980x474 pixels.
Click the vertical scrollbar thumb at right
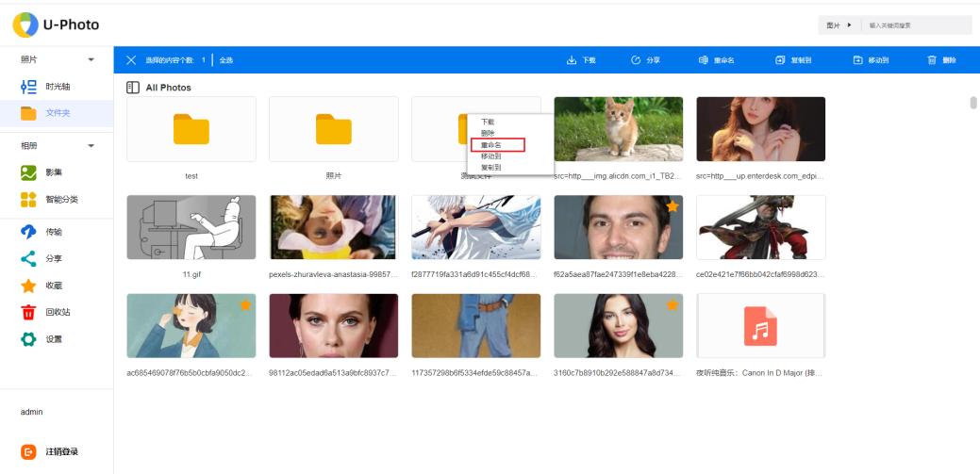(972, 104)
